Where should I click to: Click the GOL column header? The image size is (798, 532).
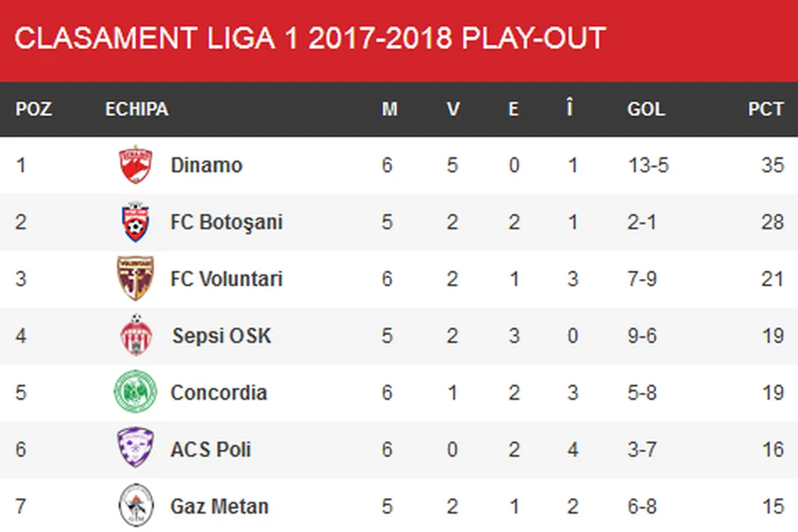(646, 109)
